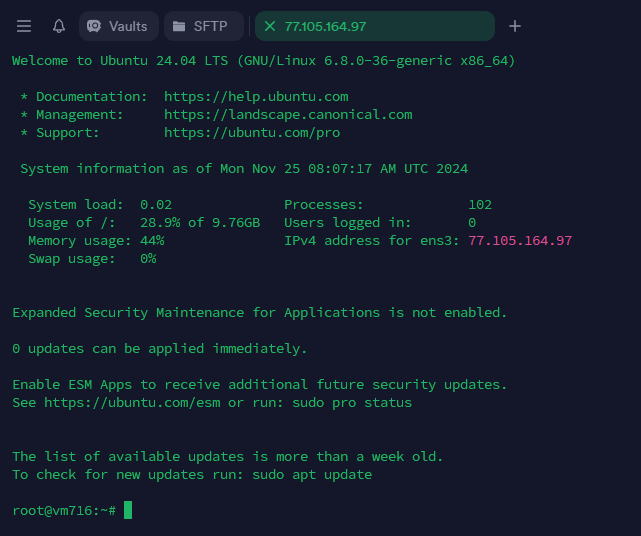The height and width of the screenshot is (536, 641).
Task: Click the pink IPv4 address for ens3
Action: click(520, 241)
